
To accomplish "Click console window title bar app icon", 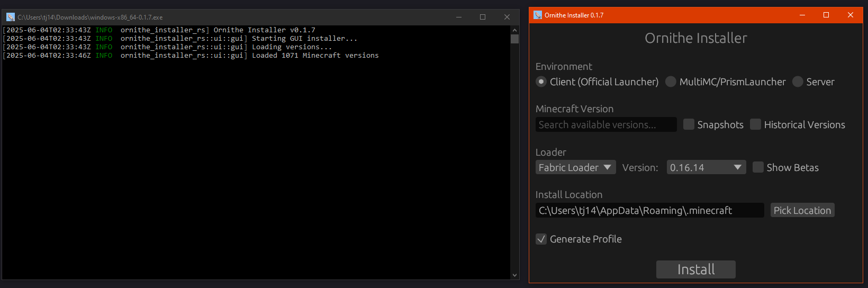I will [x=11, y=17].
